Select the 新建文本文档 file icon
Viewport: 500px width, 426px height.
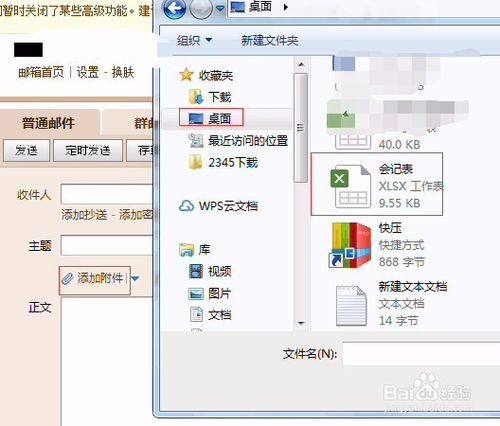[351, 305]
